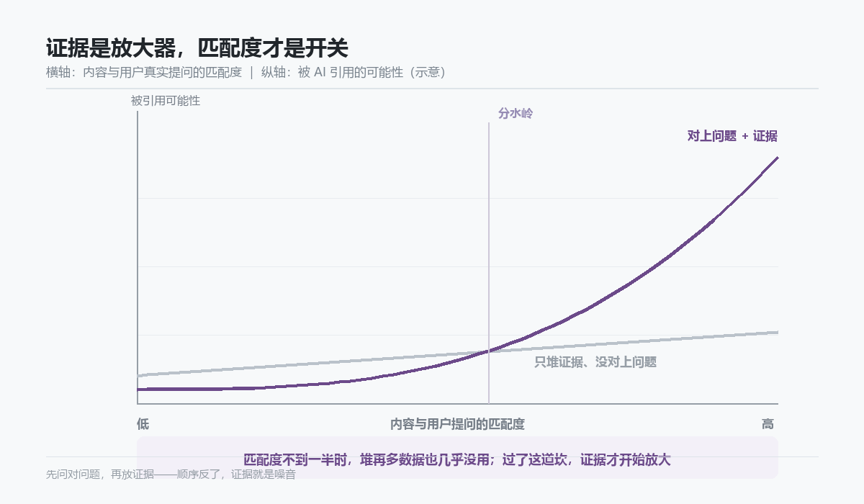864x504 pixels.
Task: Click the purple series label '对上问题 + 证据'
Action: [732, 136]
